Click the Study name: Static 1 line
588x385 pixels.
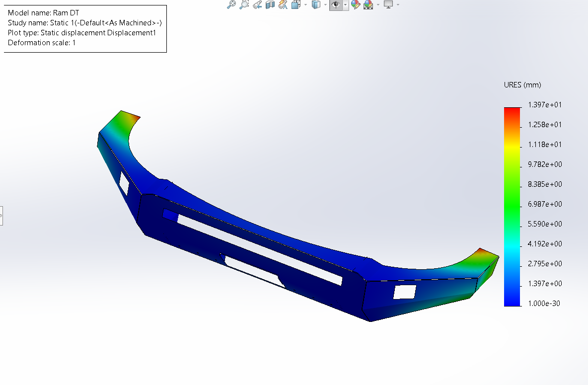click(85, 23)
